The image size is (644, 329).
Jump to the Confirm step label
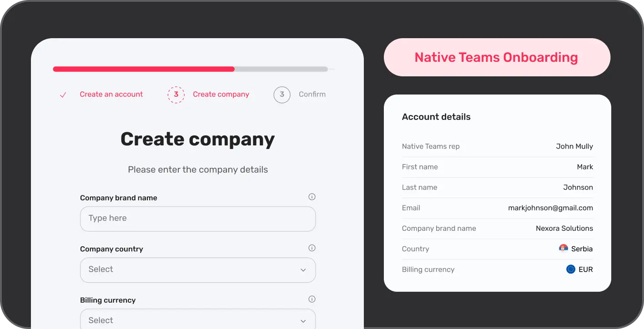tap(312, 95)
